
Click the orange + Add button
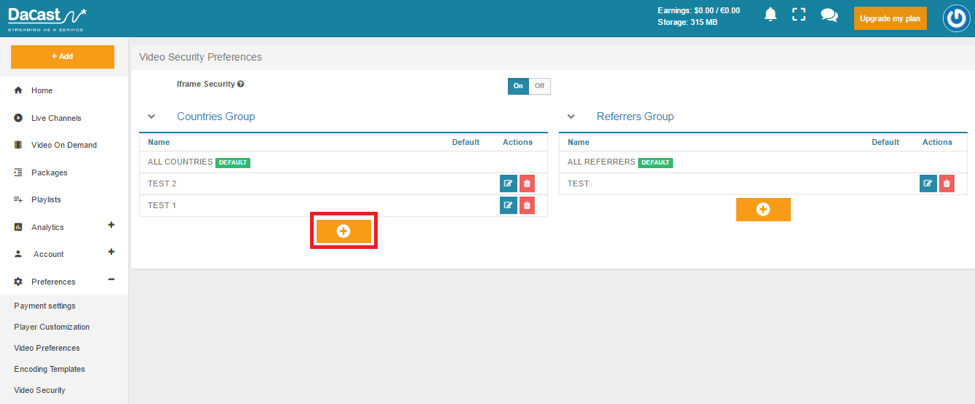pos(62,57)
